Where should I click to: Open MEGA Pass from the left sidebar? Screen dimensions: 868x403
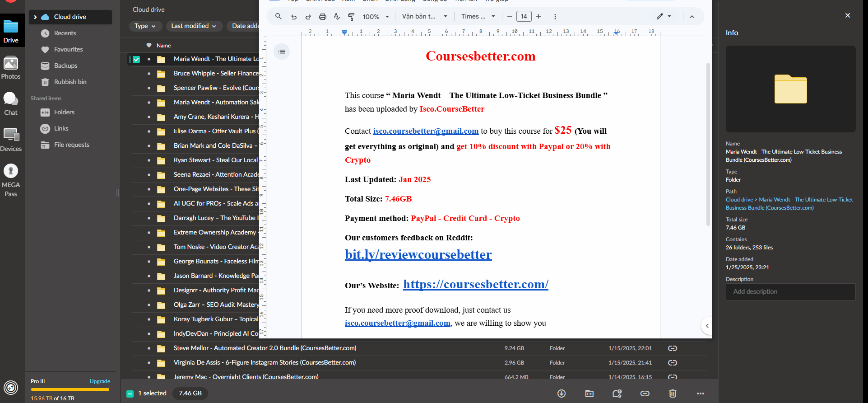click(11, 180)
